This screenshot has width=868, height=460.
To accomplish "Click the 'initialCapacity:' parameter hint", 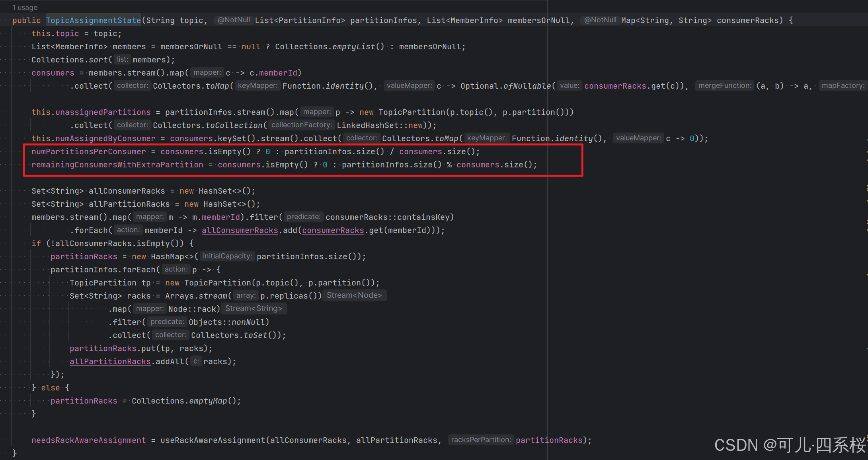I will (x=227, y=256).
